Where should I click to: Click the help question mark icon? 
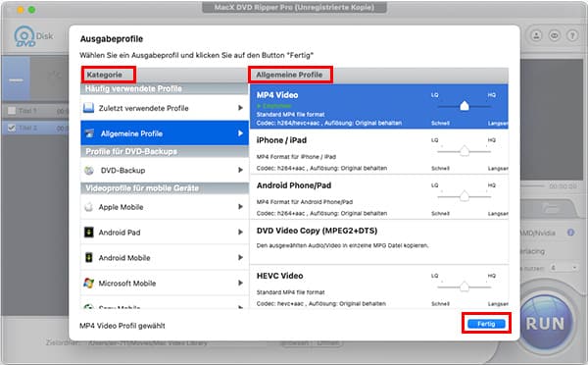pos(572,35)
